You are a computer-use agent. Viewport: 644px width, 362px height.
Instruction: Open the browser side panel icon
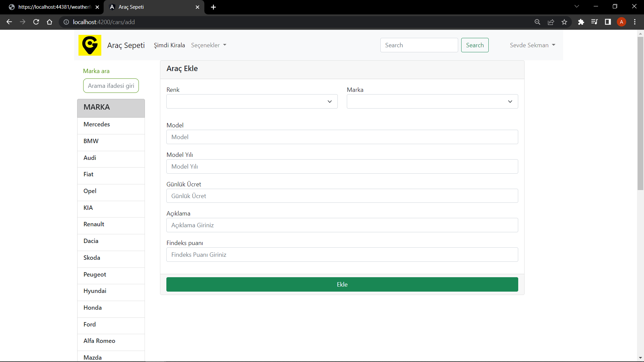click(x=608, y=22)
